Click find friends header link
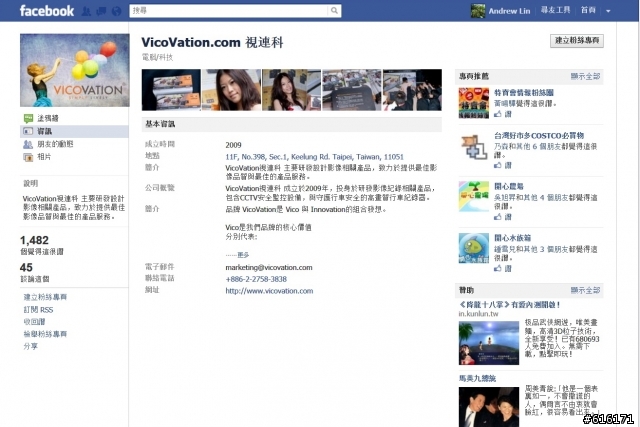640x427 pixels. (x=555, y=10)
